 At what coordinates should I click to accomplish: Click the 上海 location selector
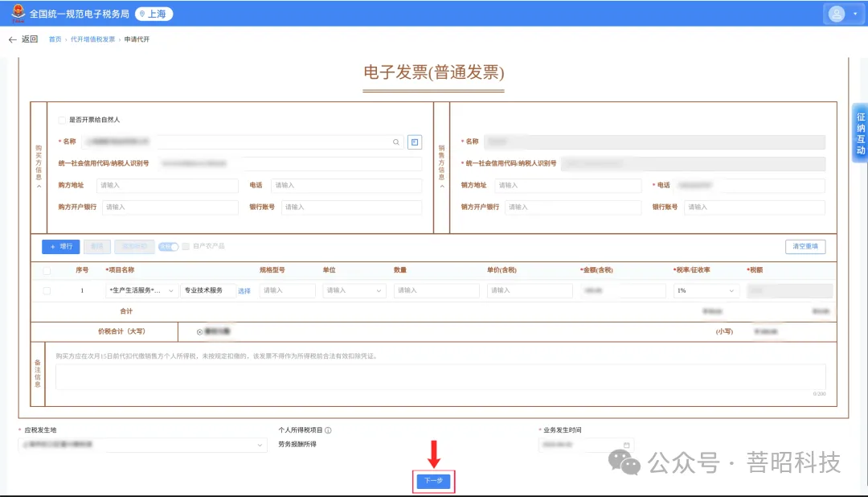click(154, 14)
